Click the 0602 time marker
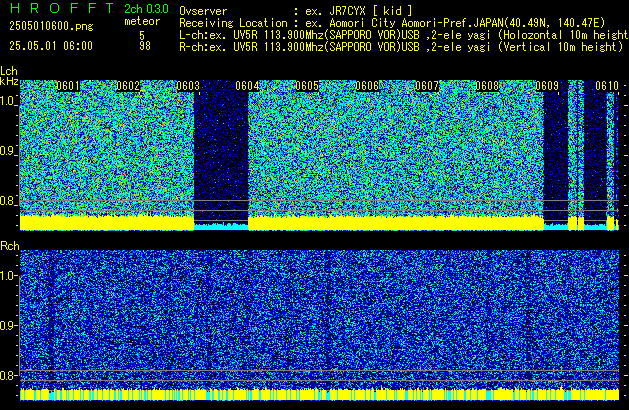Image resolution: width=629 pixels, height=410 pixels. pos(128,86)
